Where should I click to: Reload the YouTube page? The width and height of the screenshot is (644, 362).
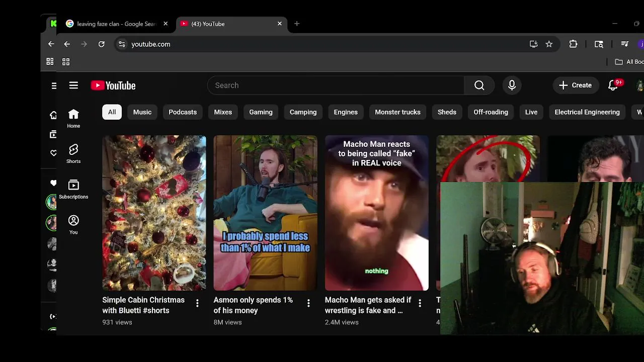101,44
